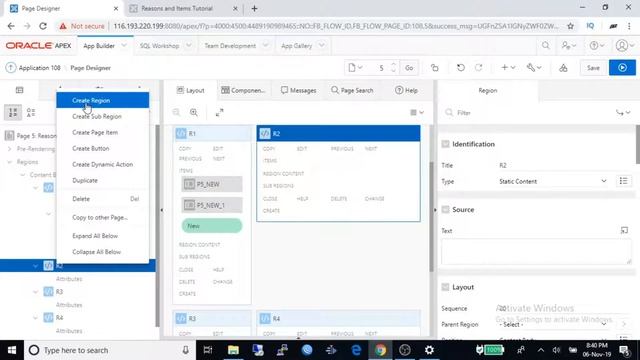
Task: Collapse the Layout property section
Action: [446, 287]
